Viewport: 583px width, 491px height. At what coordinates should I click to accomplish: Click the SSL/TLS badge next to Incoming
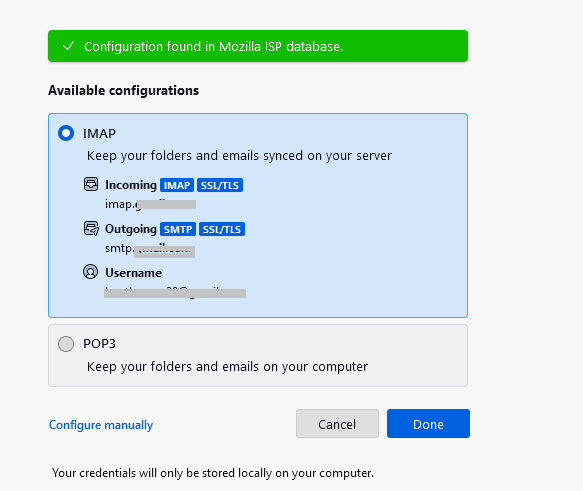[x=220, y=185]
